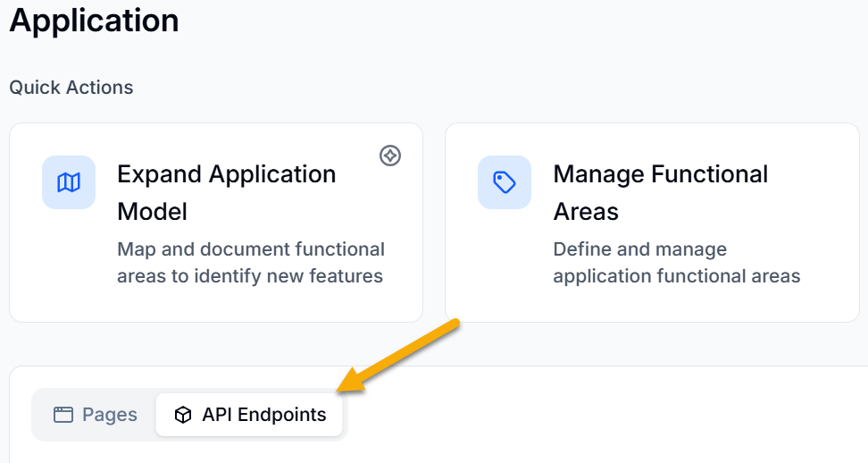This screenshot has height=463, width=868.
Task: Click the 'Define and manage application functional areas' text
Action: point(677,263)
